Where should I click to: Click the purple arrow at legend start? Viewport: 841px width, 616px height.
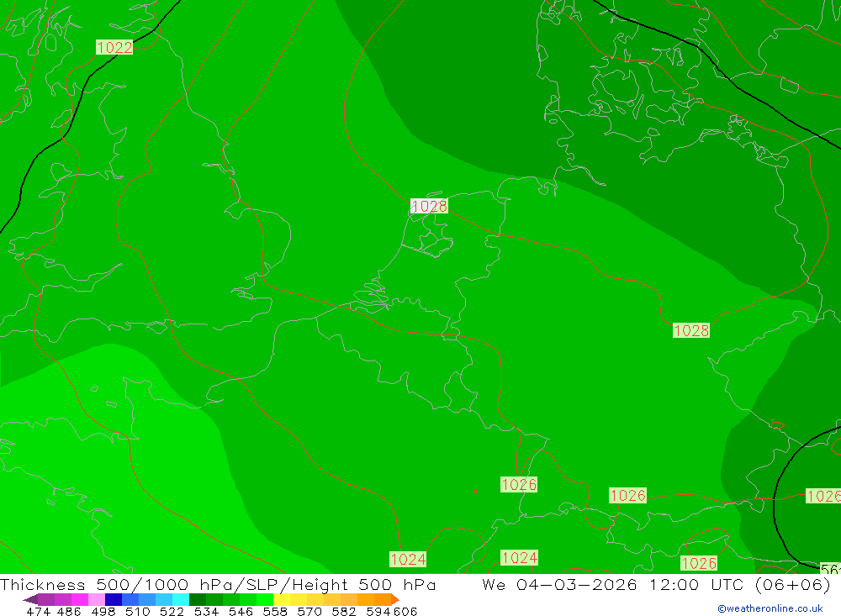[x=30, y=599]
